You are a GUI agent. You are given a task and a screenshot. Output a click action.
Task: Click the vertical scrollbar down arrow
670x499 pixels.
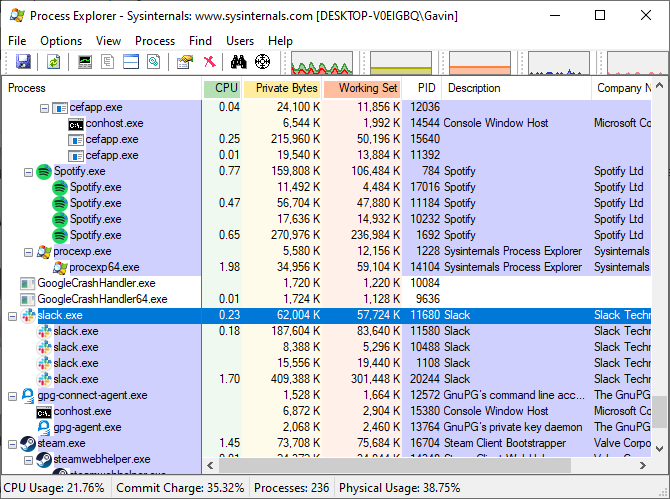660,449
